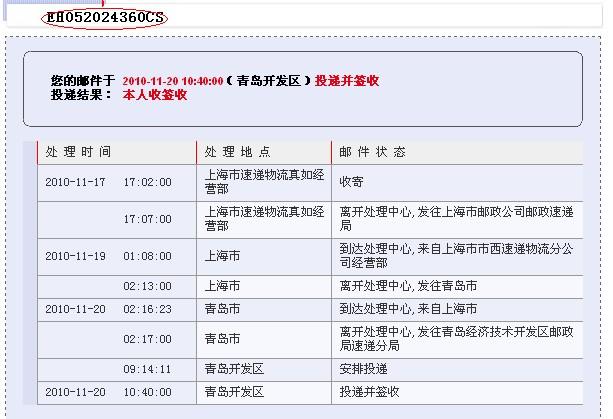This screenshot has height=419, width=613.
Task: Click 上海市 in the 01:08:00 row
Action: pos(222,256)
